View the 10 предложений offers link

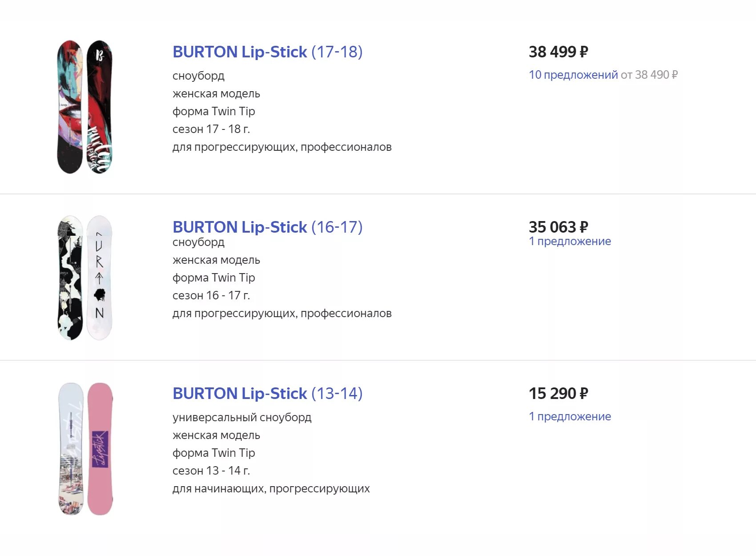click(x=573, y=75)
